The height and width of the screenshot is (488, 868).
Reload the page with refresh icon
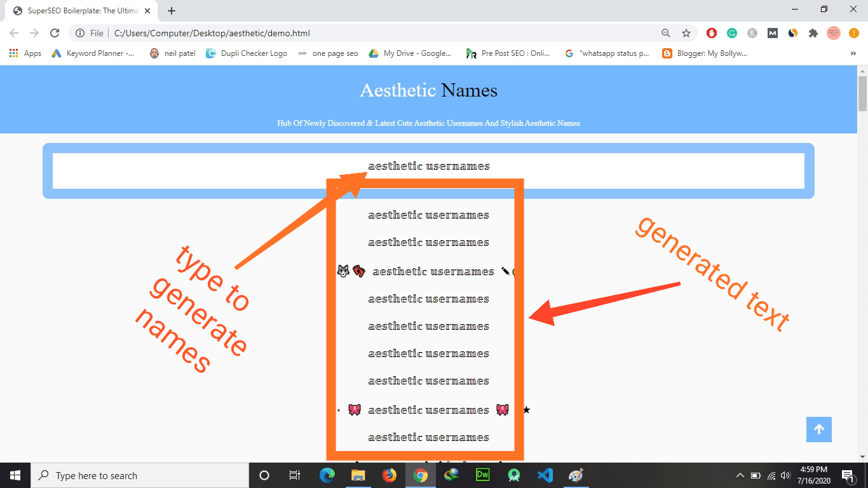tap(55, 33)
